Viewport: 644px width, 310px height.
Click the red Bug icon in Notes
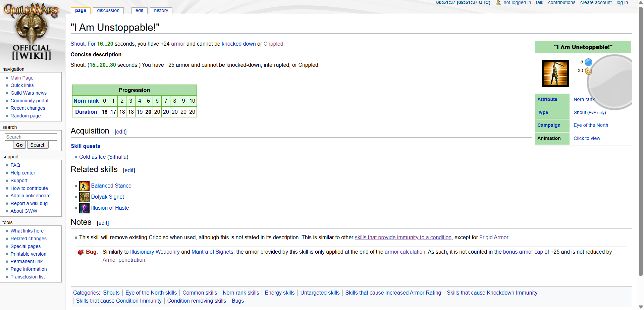[x=80, y=252]
